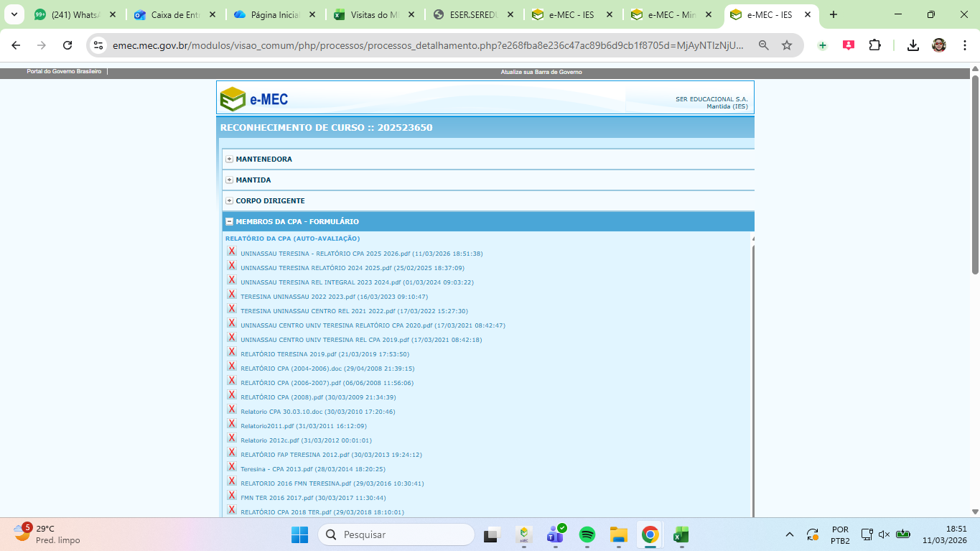
Task: Open Chrome extensions puzzle icon
Action: pyautogui.click(x=874, y=45)
